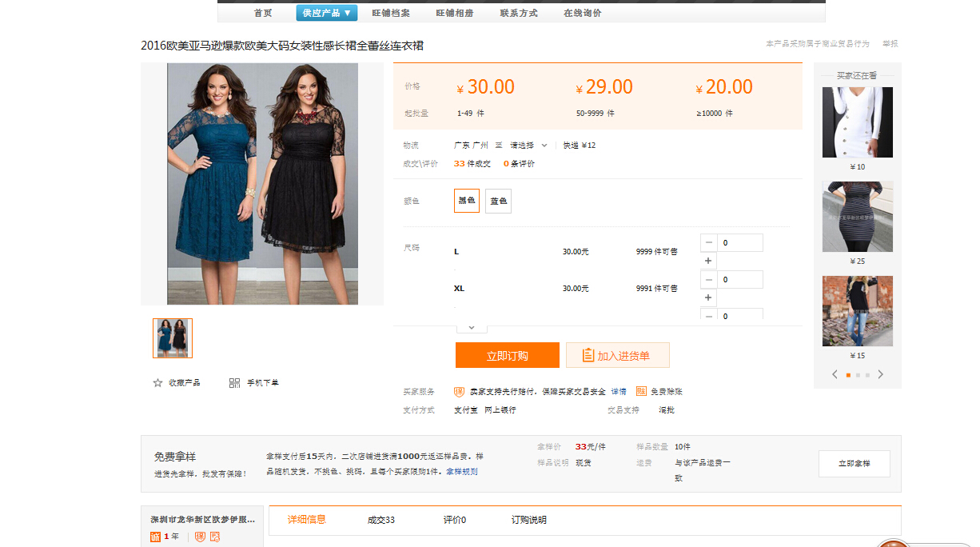This screenshot has height=547, width=980.
Task: Click the dress thumbnail under the main image
Action: point(173,338)
